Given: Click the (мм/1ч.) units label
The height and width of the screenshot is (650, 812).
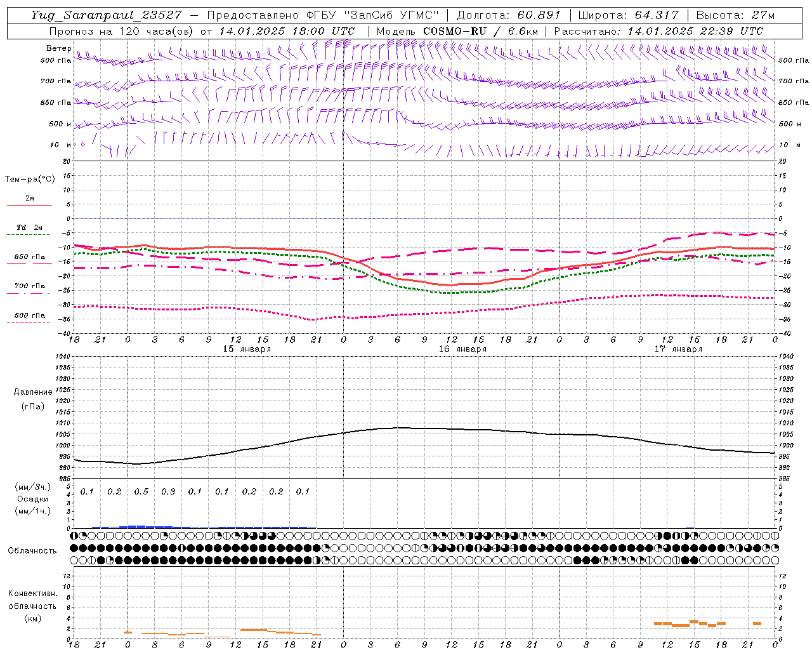Looking at the screenshot, I should tap(33, 510).
